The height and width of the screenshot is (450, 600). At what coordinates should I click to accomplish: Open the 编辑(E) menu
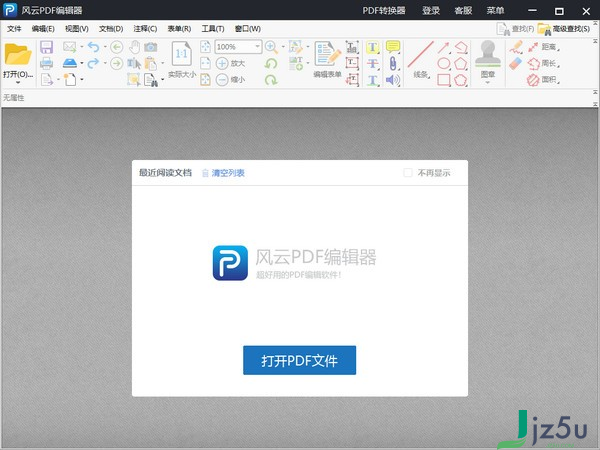point(43,29)
